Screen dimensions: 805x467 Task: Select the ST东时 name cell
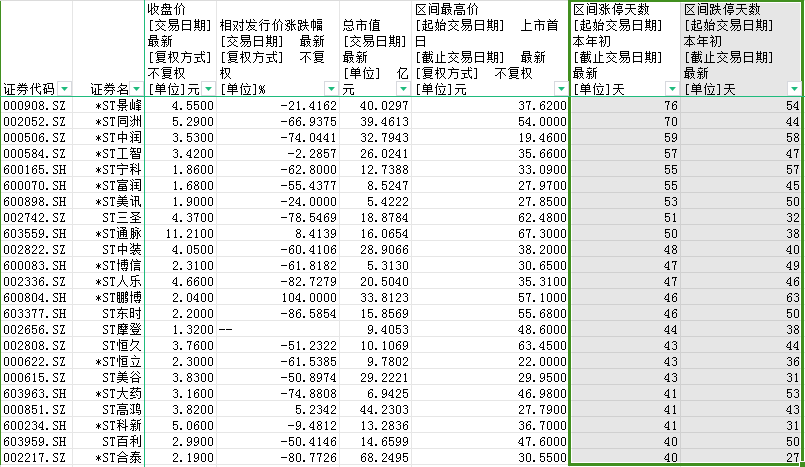(x=108, y=314)
